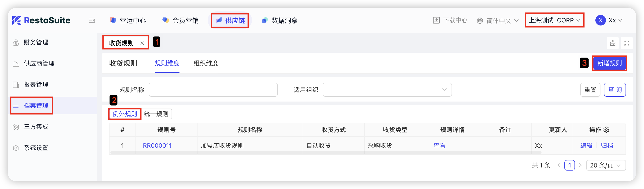644x189 pixels.
Task: Select the 例外规则 toggle option
Action: pyautogui.click(x=125, y=114)
